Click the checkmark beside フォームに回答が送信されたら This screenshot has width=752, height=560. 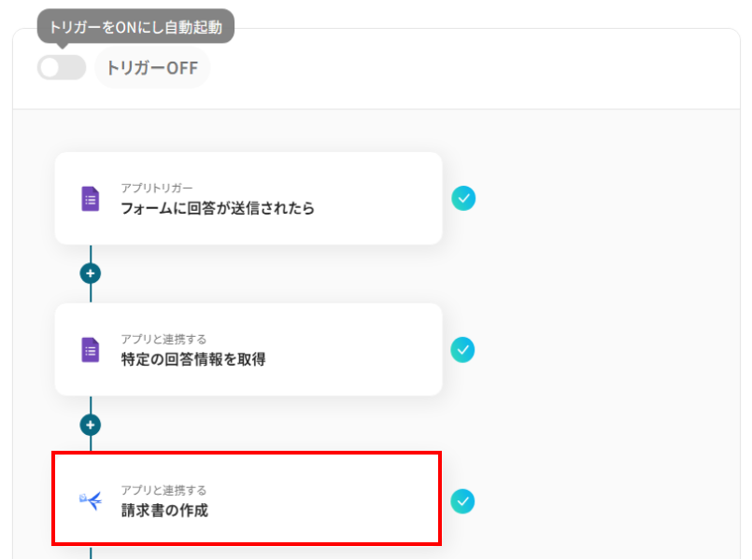point(463,198)
